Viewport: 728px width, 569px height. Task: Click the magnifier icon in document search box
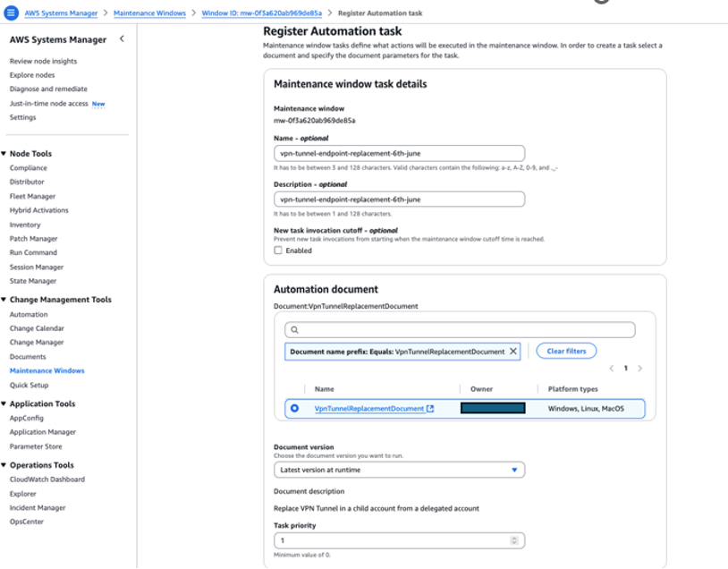[x=294, y=330]
